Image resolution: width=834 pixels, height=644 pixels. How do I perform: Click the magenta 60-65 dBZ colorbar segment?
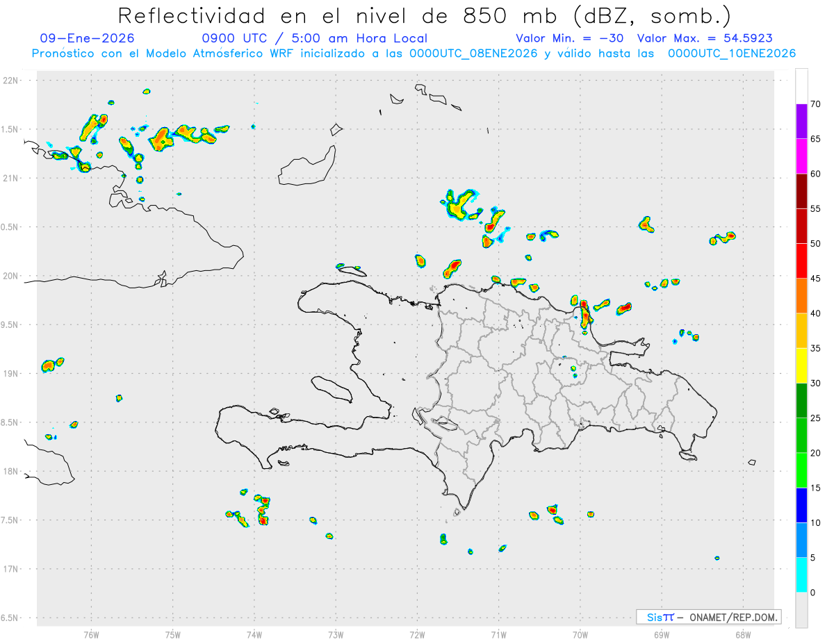pos(801,156)
